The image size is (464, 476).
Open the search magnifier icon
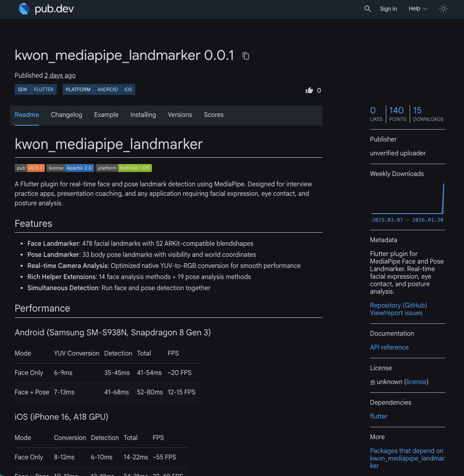coord(368,9)
